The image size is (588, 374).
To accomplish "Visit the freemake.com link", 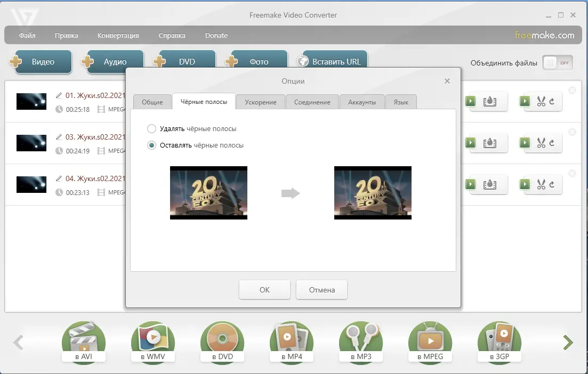I will 544,35.
